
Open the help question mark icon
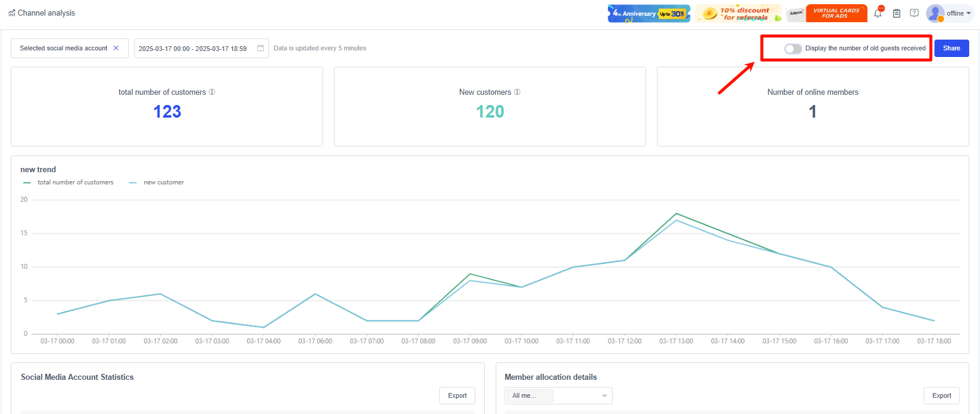click(914, 13)
